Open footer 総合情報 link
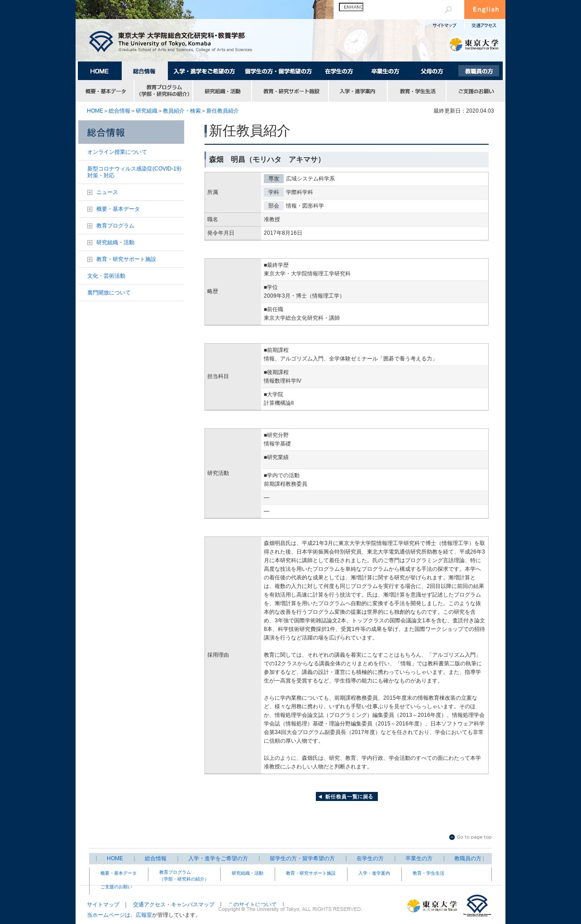 tap(156, 858)
